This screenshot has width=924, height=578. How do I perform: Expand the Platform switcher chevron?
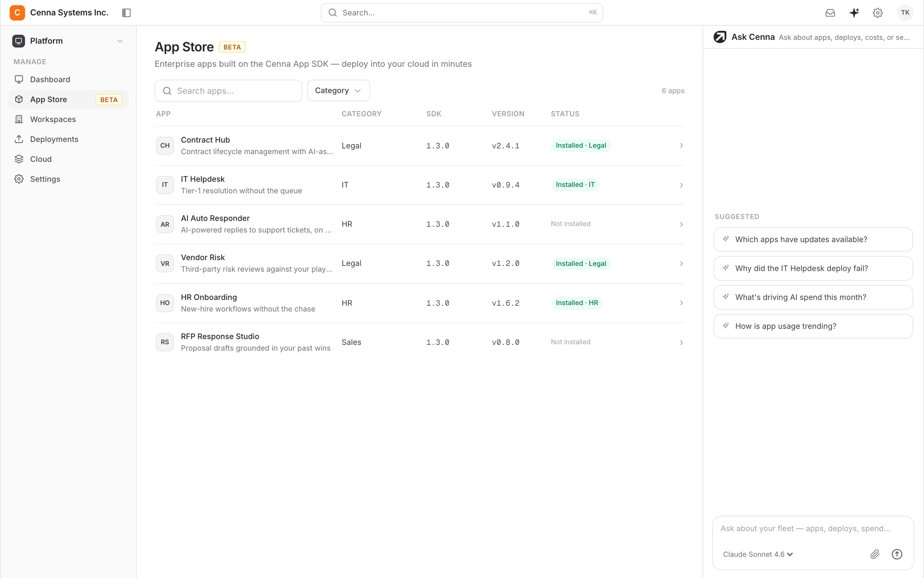point(120,41)
